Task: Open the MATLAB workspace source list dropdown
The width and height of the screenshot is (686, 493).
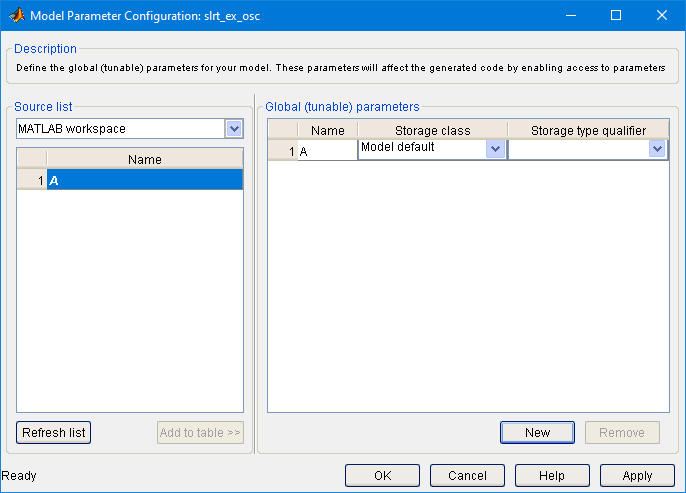Action: tap(234, 128)
